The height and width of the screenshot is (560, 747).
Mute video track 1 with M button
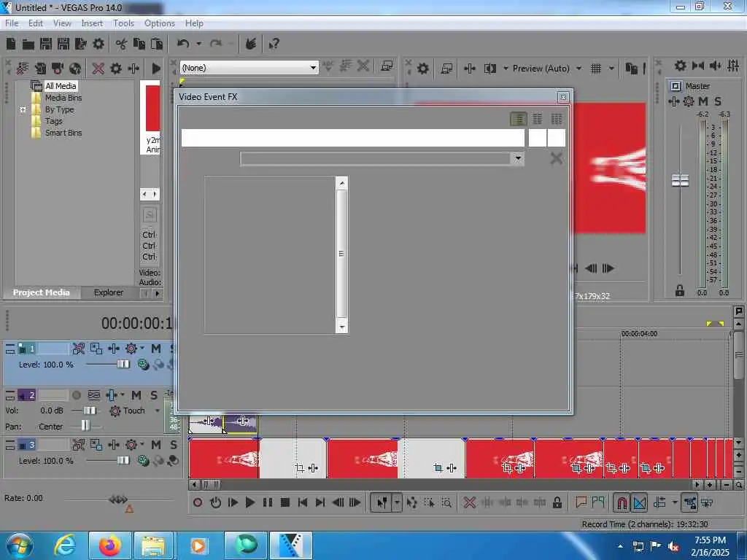pos(156,349)
